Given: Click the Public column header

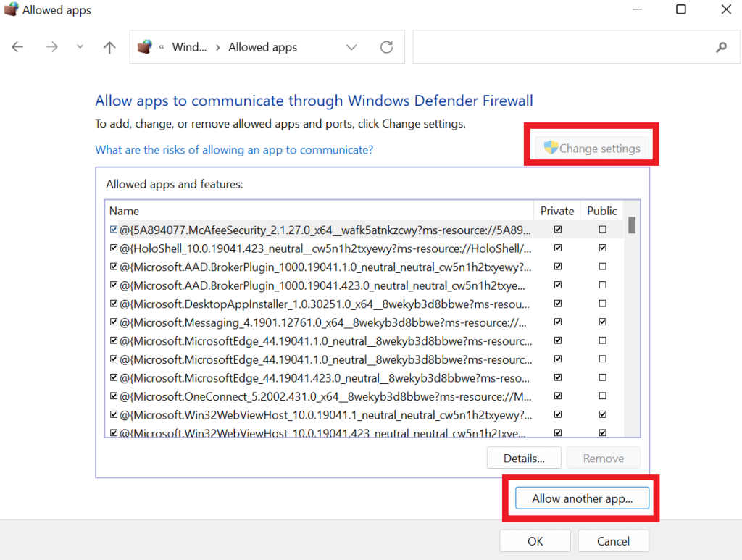Looking at the screenshot, I should pos(602,211).
